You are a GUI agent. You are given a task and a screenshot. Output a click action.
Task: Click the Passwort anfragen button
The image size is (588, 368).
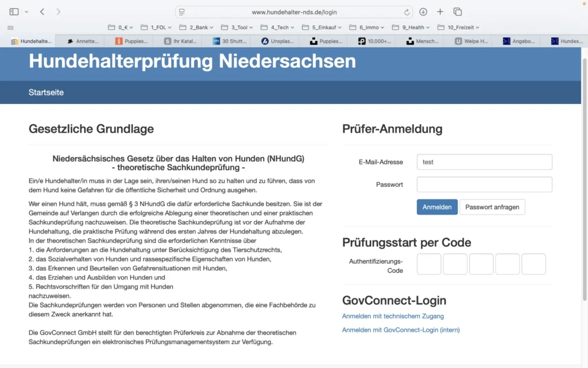(x=492, y=207)
